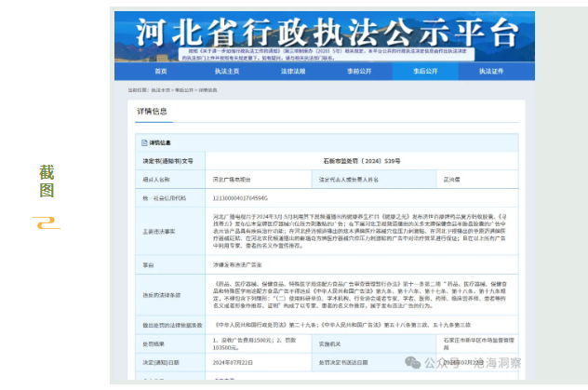
Task: Open the 首页 navigation tab
Action: pos(161,72)
